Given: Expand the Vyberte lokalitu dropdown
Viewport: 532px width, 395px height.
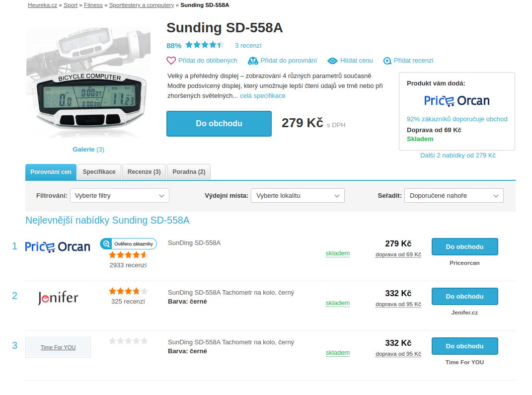Looking at the screenshot, I should click(x=298, y=195).
